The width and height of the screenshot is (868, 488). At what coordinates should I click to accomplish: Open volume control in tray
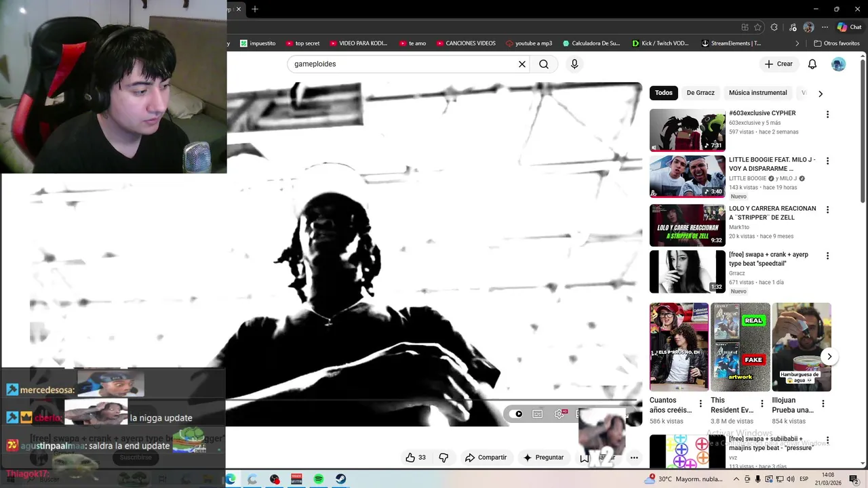(x=791, y=479)
